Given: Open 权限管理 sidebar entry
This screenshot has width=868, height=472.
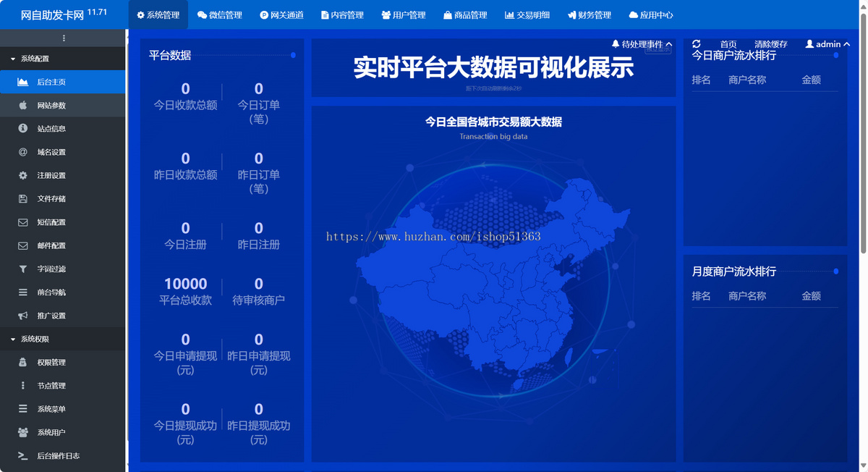Looking at the screenshot, I should tap(63, 362).
